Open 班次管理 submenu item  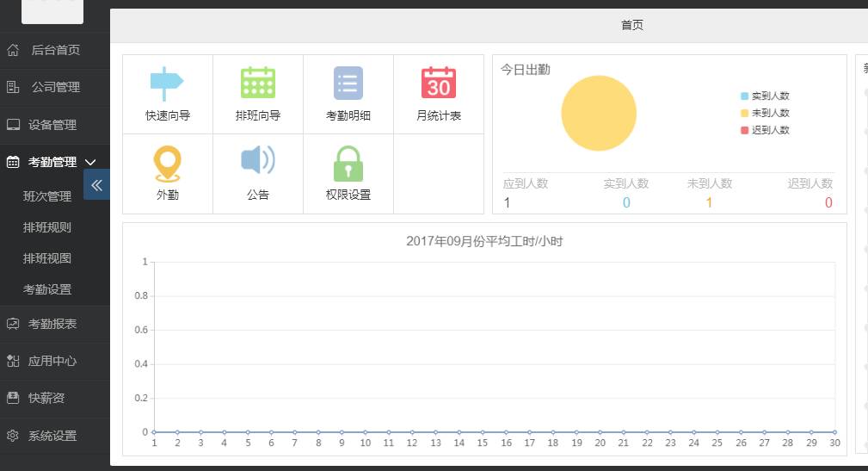click(47, 196)
